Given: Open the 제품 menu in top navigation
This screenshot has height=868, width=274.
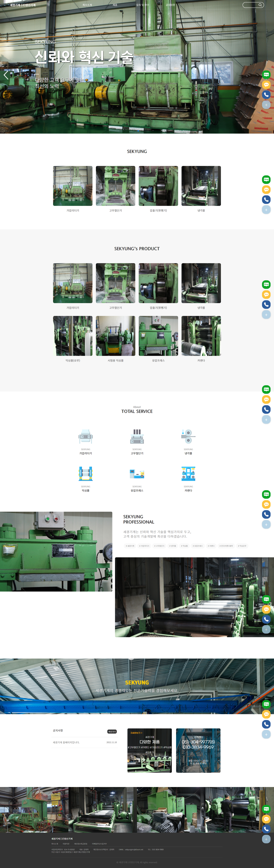Looking at the screenshot, I should [x=115, y=5].
